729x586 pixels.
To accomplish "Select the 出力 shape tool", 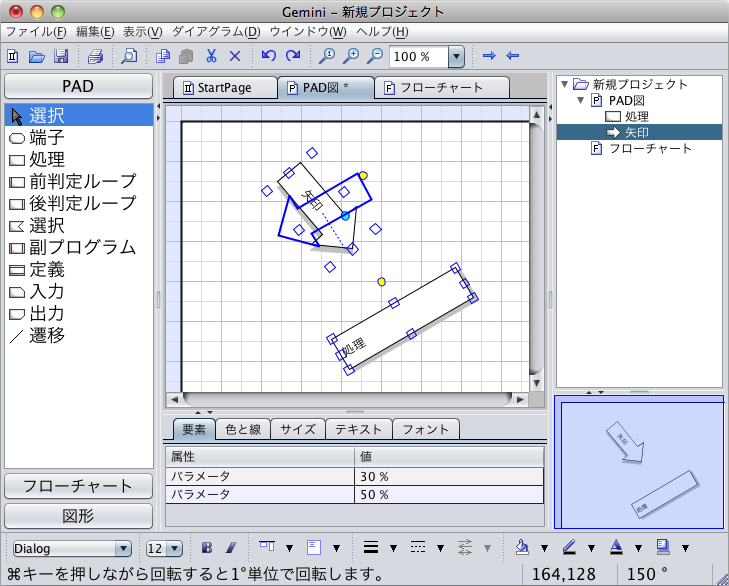I will point(79,313).
